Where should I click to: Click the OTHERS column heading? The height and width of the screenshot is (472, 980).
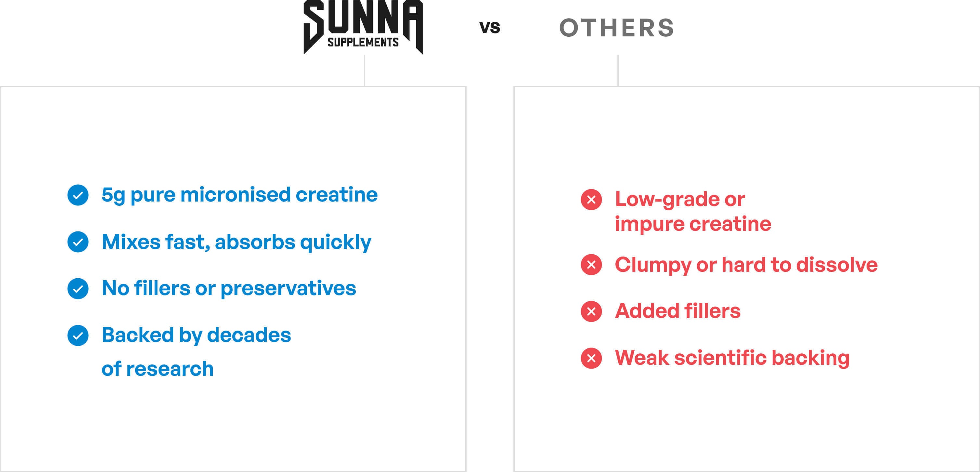(617, 28)
